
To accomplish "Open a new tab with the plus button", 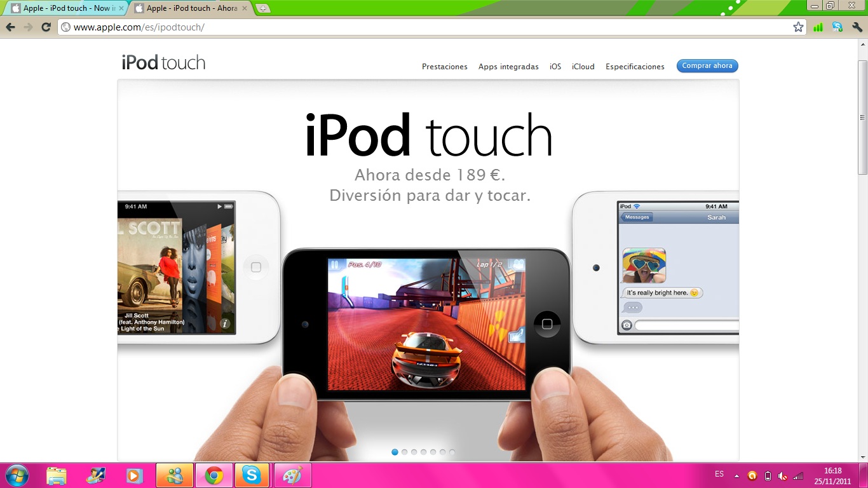I will (x=262, y=8).
